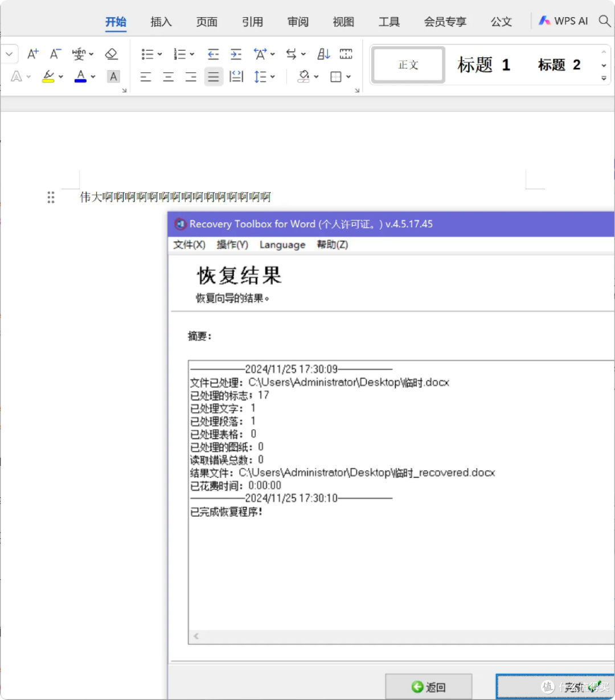The height and width of the screenshot is (700, 615).
Task: Expand the bullets style dropdown arrow
Action: [x=159, y=55]
